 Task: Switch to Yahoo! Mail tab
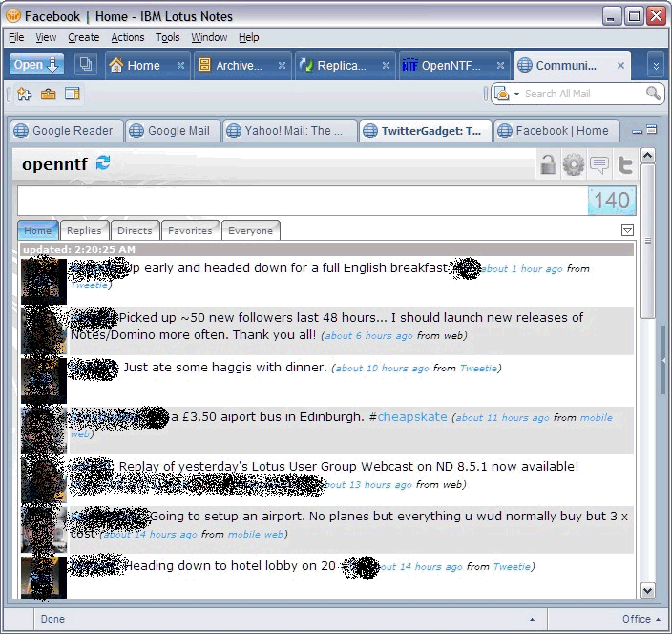click(x=290, y=131)
